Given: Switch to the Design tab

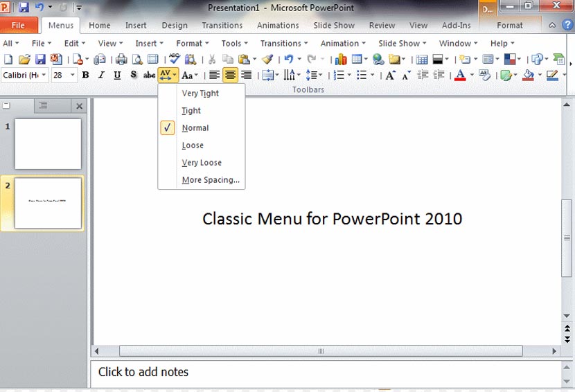Looking at the screenshot, I should (x=175, y=26).
